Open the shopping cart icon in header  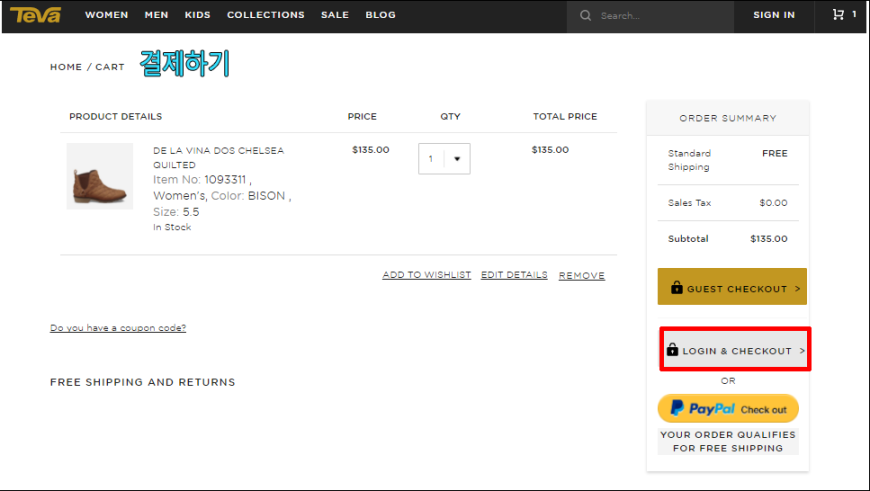(x=838, y=15)
